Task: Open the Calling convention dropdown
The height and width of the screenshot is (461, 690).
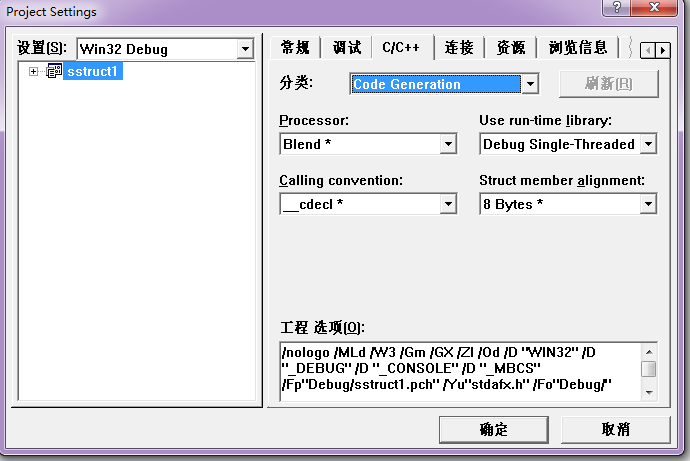Action: click(448, 204)
